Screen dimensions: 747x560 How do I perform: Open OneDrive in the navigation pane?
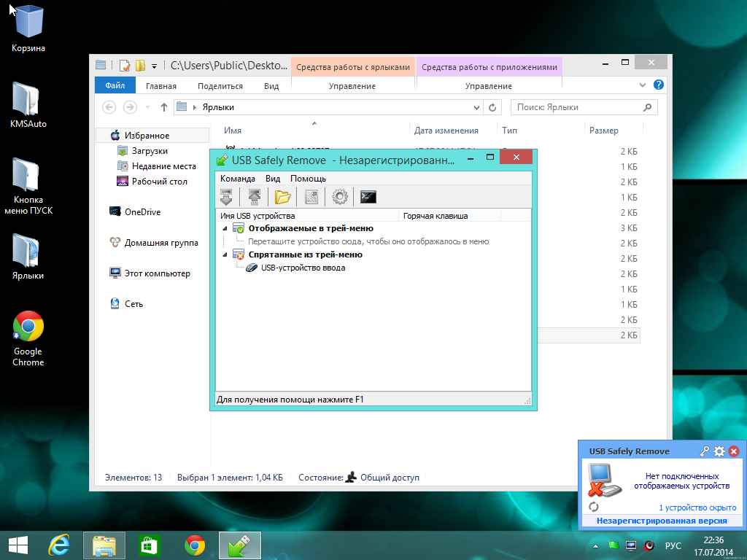point(142,212)
